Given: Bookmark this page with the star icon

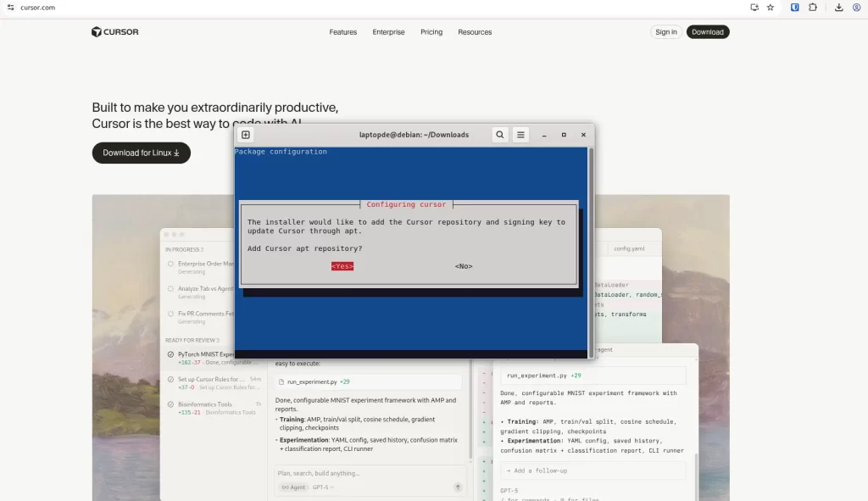Looking at the screenshot, I should point(771,8).
